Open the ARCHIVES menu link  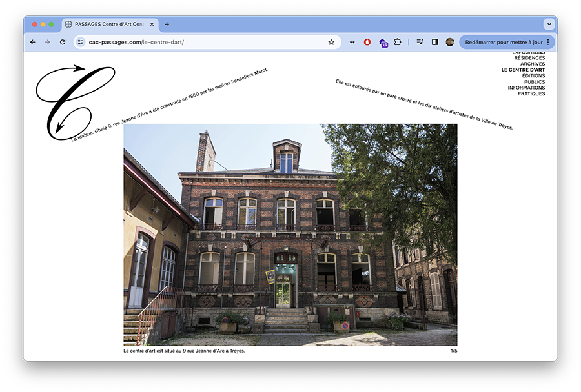[x=533, y=64]
